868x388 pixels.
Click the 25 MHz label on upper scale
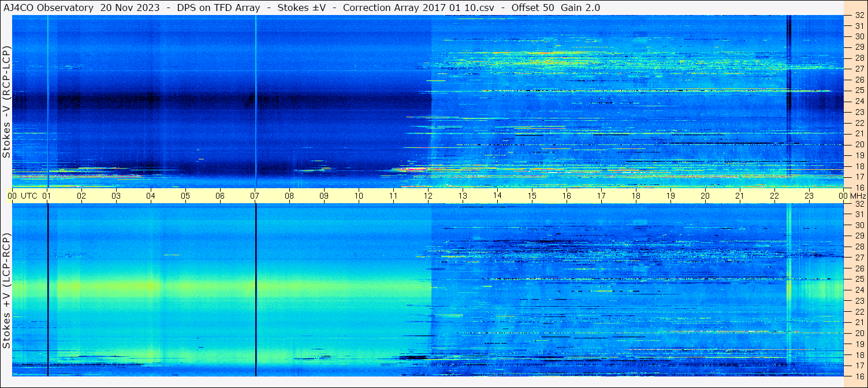(859, 91)
